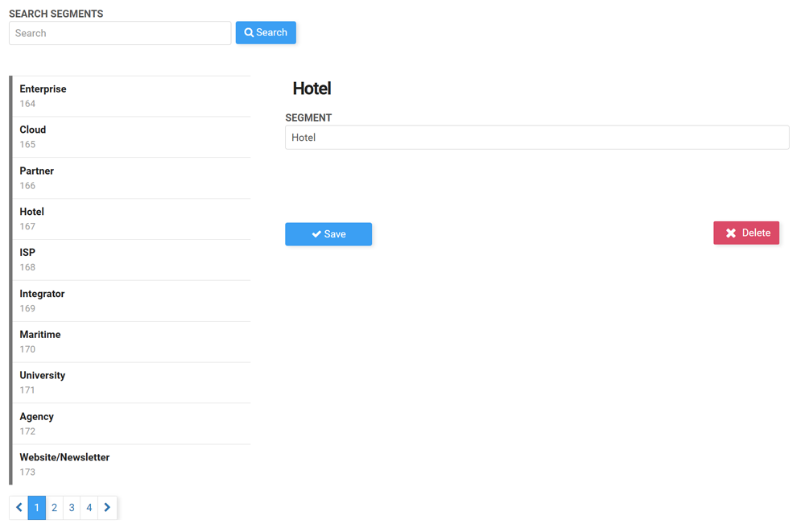Go to previous page using left chevron
Screen dimensions: 805x532
tap(19, 508)
